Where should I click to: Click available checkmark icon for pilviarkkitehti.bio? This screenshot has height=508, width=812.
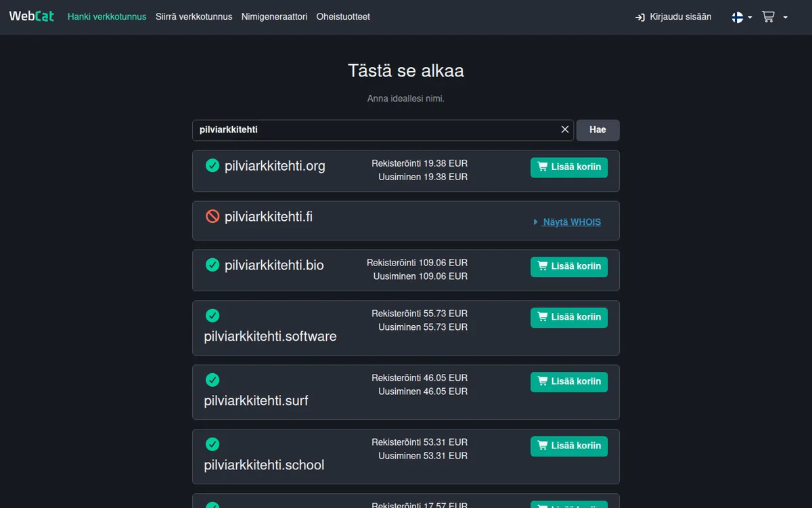[x=212, y=265]
